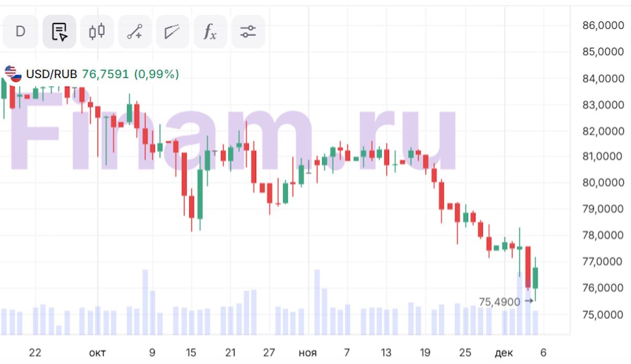The height and width of the screenshot is (364, 631).
Task: Open the D timeframe selector
Action: [21, 32]
